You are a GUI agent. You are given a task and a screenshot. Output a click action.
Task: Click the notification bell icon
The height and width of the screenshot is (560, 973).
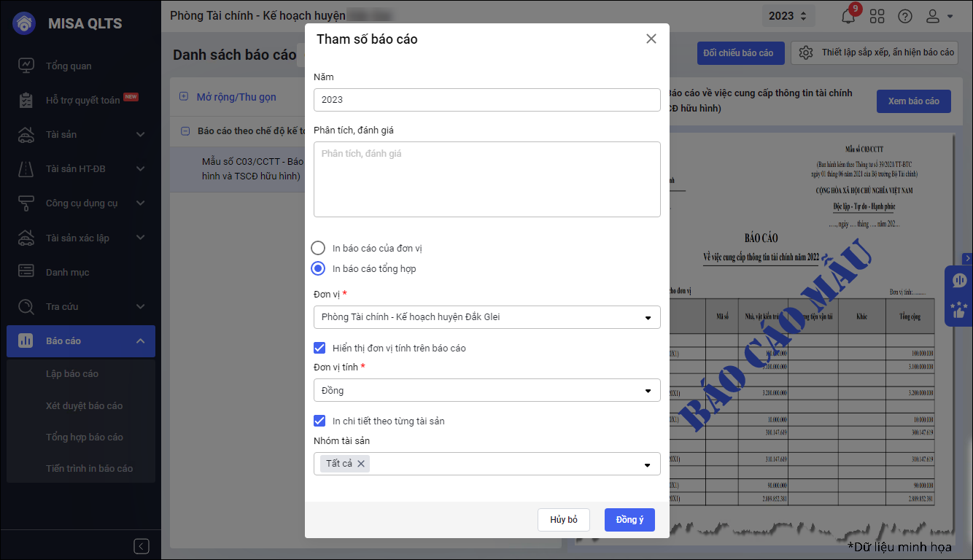point(848,16)
